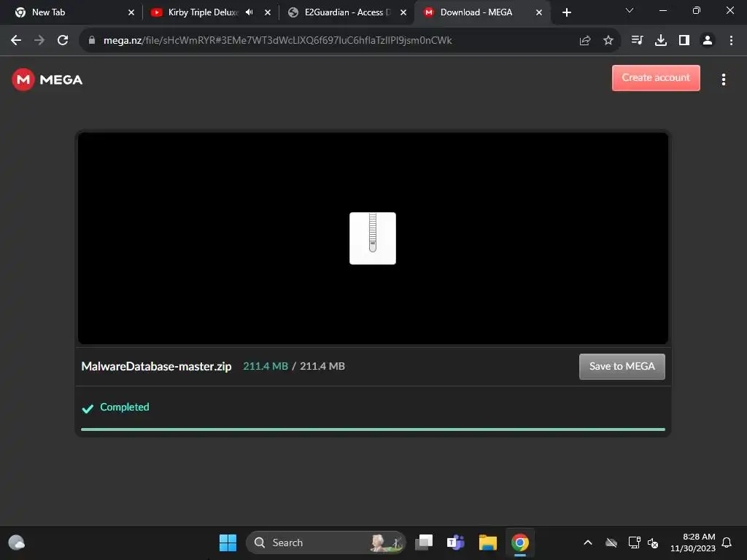Open the Windows Start menu
The width and height of the screenshot is (747, 560).
228,542
